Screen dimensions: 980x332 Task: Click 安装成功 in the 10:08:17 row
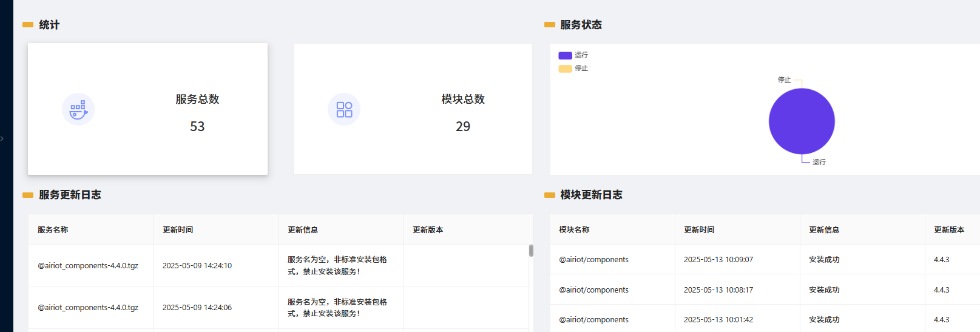tap(824, 290)
